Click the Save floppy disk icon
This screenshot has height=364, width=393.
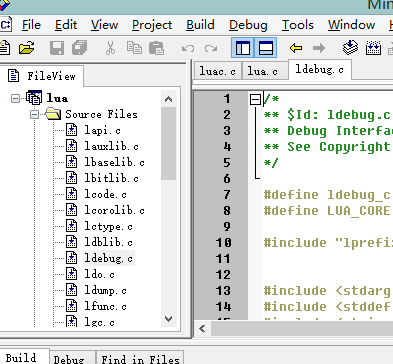57,48
